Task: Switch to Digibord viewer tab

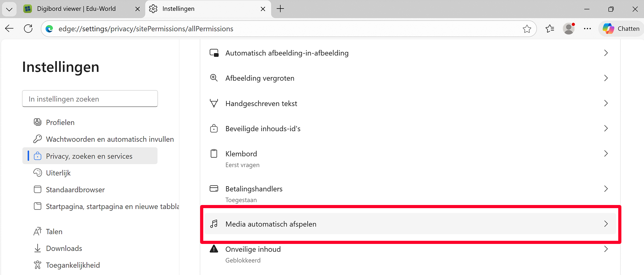Action: 76,9
